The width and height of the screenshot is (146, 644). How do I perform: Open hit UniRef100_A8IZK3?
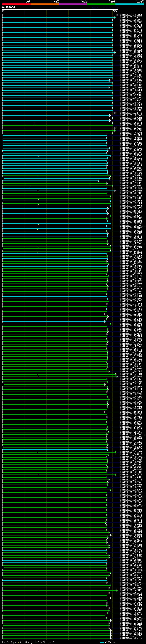point(131,15)
